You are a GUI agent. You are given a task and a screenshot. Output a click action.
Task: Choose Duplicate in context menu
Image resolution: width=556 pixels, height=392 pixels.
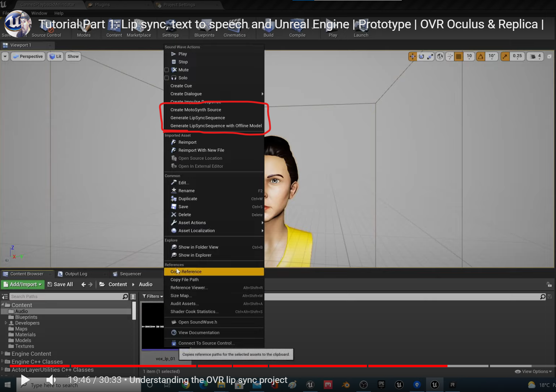tap(214, 199)
